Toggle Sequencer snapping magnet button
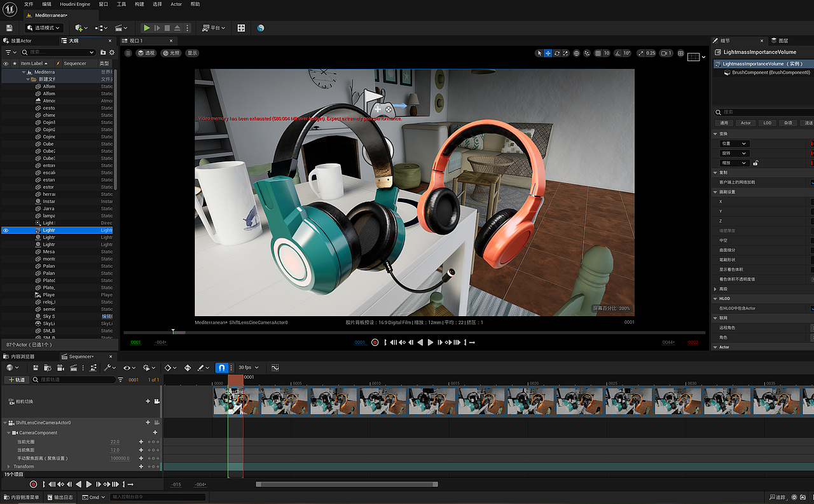814x504 pixels. point(221,367)
